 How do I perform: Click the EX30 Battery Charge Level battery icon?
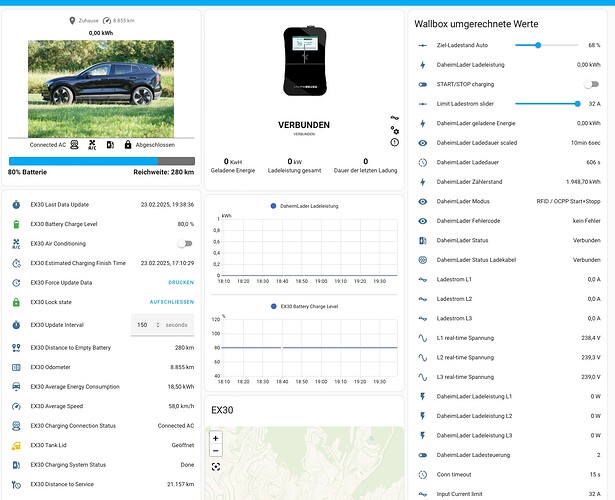pos(16,224)
